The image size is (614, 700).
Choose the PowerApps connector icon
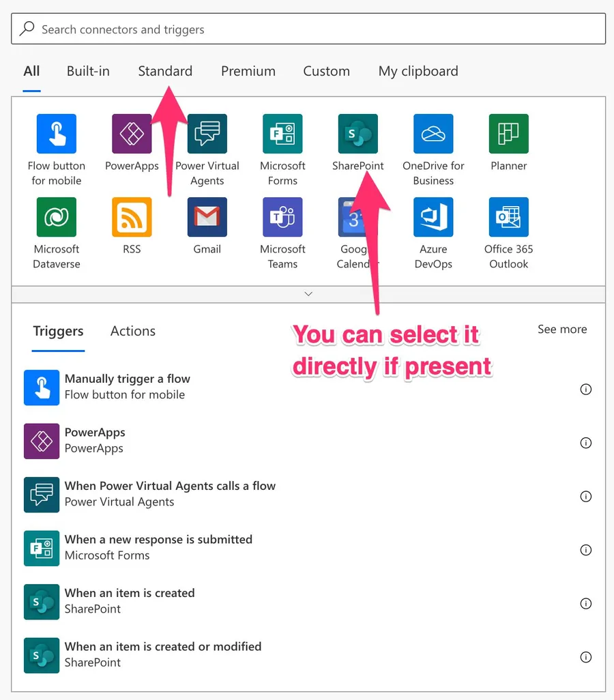tap(132, 134)
